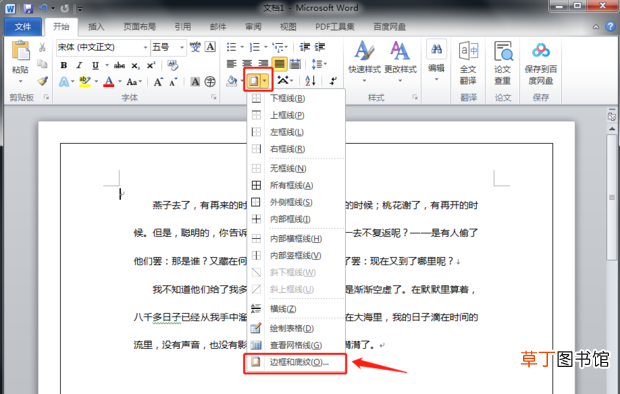Toggle bold formatting
This screenshot has width=620, height=394.
[64, 65]
